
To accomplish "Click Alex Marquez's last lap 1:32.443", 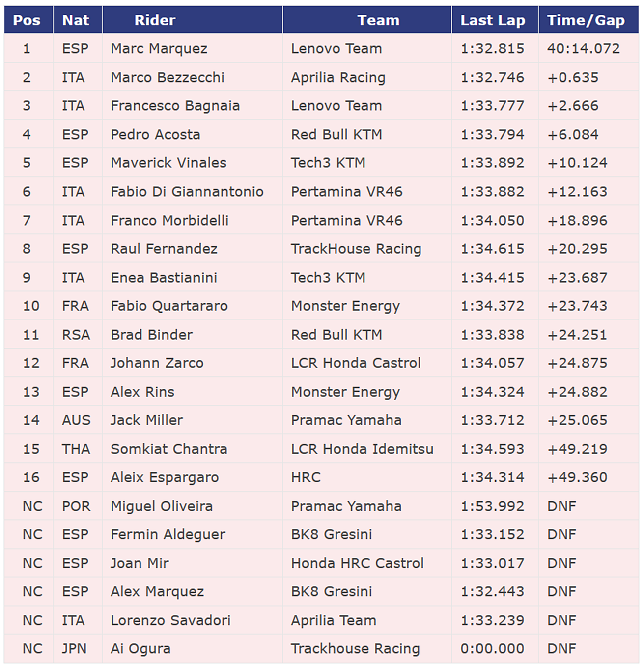I will coord(492,592).
